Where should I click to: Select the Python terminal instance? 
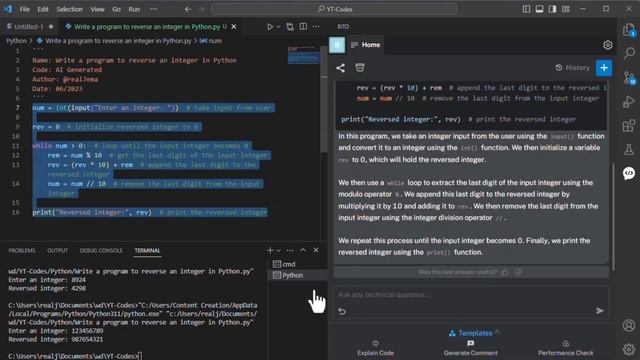(x=298, y=275)
